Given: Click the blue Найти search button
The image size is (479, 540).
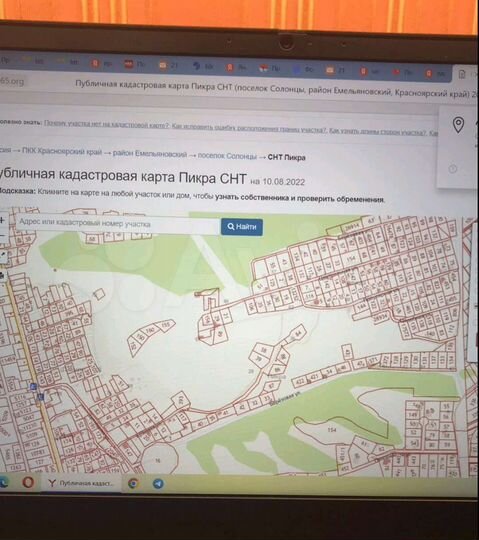Looking at the screenshot, I should tap(242, 227).
